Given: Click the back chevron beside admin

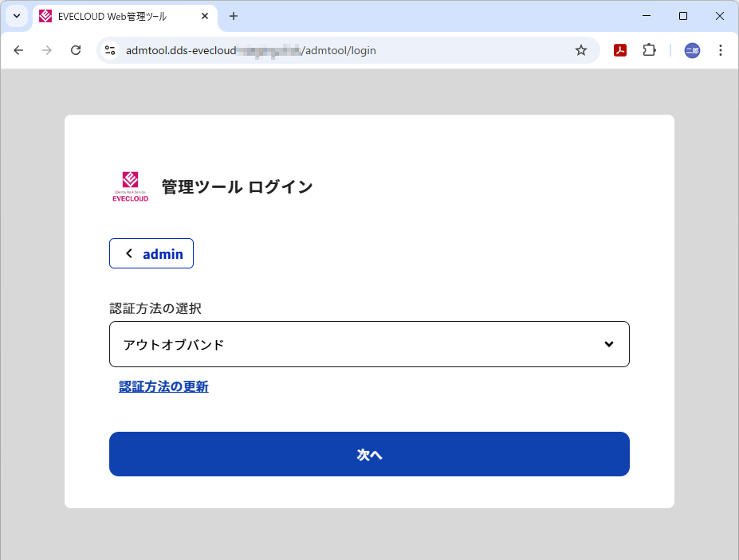Looking at the screenshot, I should [129, 254].
